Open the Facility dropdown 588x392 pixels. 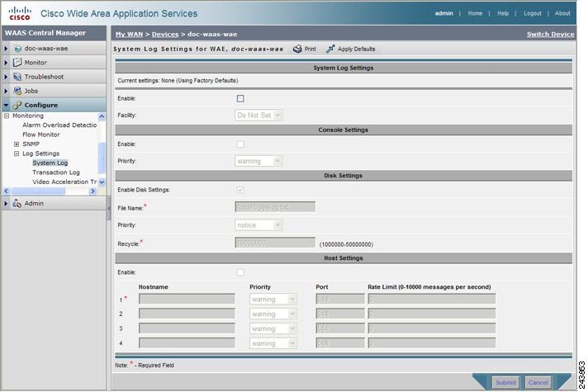(x=258, y=116)
